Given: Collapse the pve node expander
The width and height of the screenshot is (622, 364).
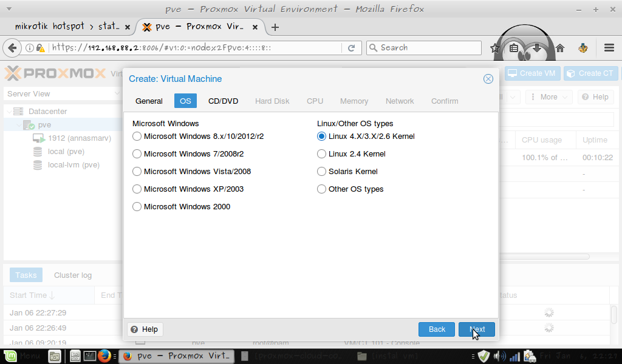Looking at the screenshot, I should 19,125.
